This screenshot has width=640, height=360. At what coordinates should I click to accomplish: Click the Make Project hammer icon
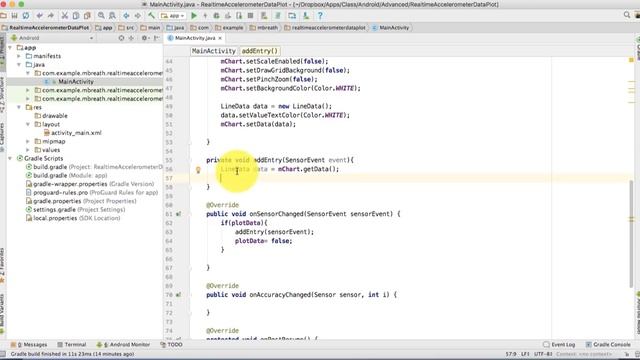[x=151, y=16]
